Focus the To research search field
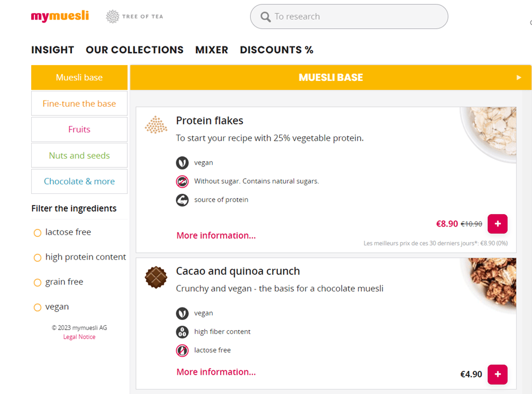 click(349, 16)
